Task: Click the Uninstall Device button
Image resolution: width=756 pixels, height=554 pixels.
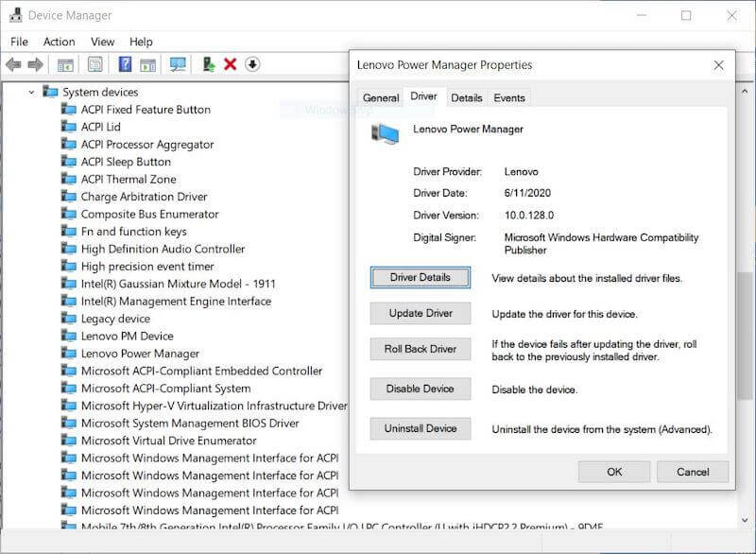Action: 421,428
